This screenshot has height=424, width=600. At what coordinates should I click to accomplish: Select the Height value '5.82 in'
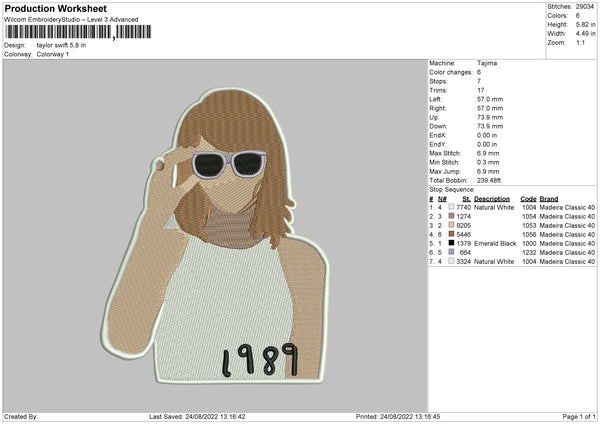click(585, 24)
